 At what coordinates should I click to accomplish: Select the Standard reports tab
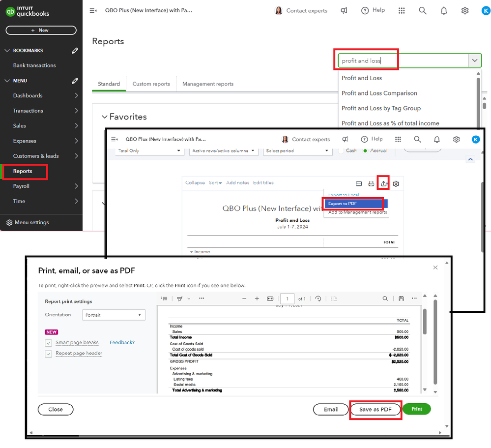[x=109, y=84]
